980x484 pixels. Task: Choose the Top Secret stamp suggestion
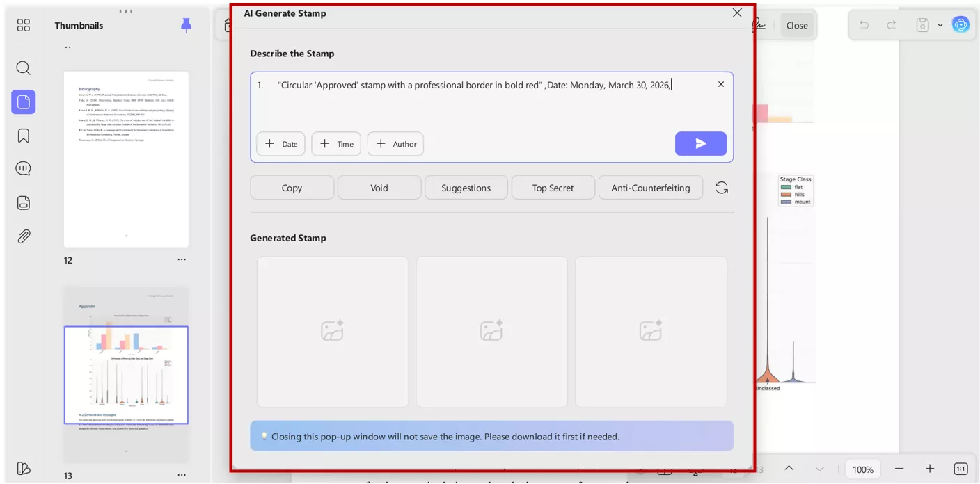point(553,188)
